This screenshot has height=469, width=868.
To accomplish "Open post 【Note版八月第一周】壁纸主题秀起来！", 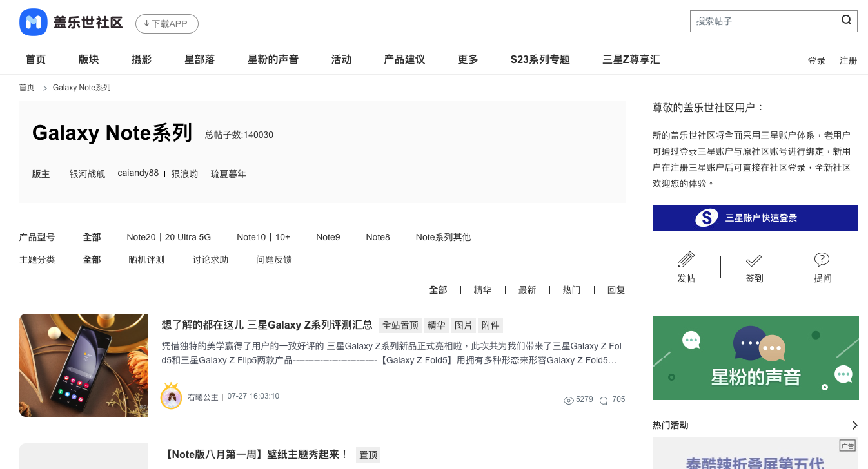I will [257, 454].
